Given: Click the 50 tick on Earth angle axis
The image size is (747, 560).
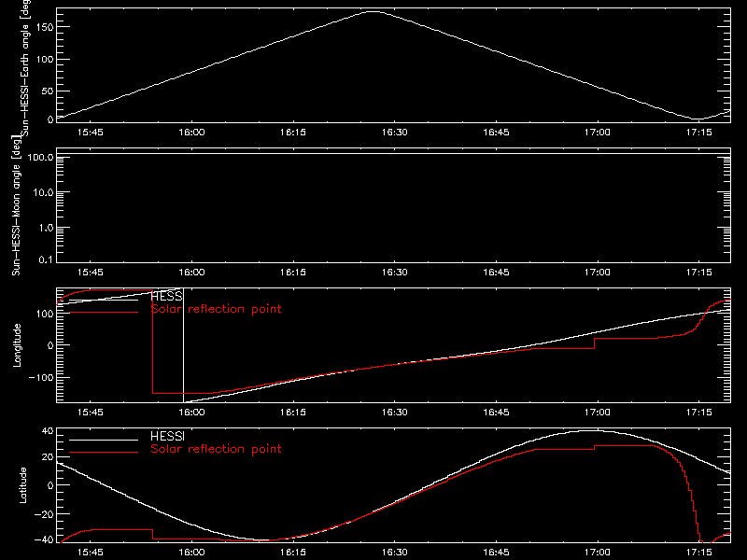Looking at the screenshot, I should coord(48,91).
